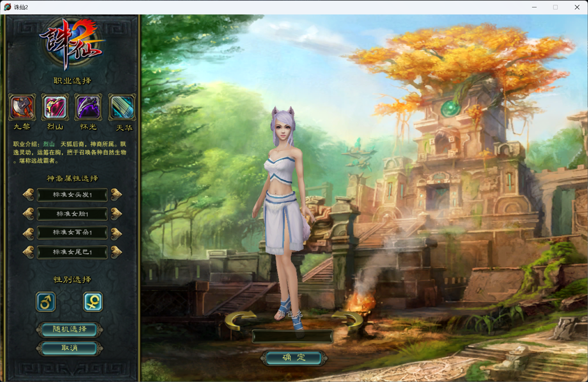Select female gender symbol
This screenshot has width=588, height=382.
[x=93, y=302]
